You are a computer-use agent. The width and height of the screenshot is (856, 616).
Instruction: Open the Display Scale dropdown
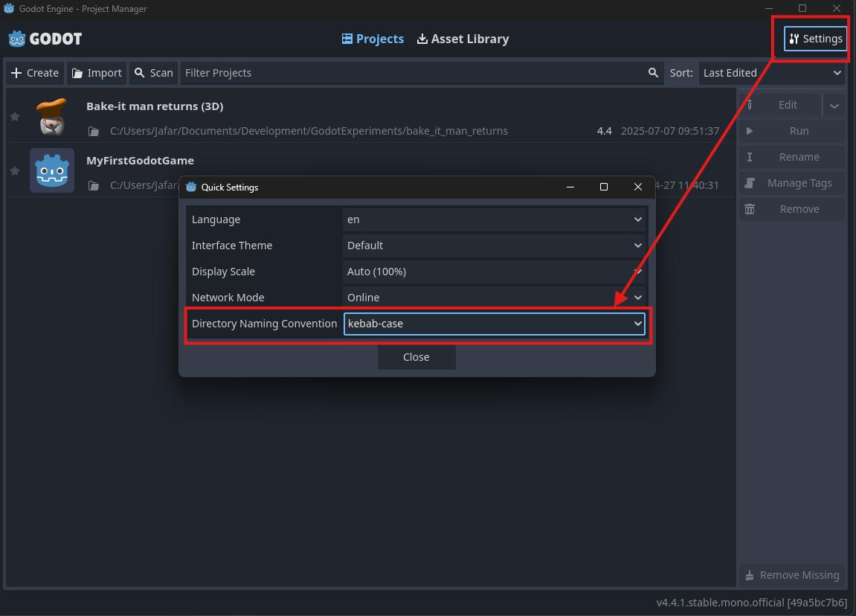click(494, 272)
